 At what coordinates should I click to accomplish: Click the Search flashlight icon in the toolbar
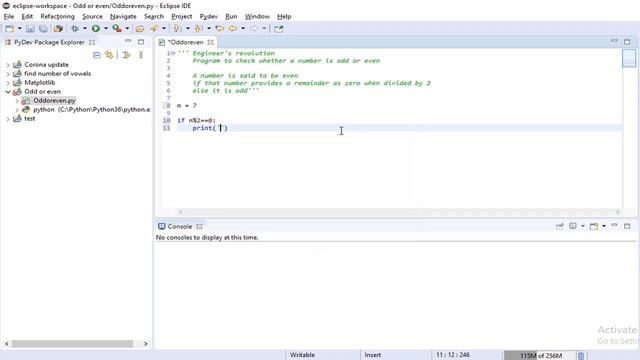(154, 29)
